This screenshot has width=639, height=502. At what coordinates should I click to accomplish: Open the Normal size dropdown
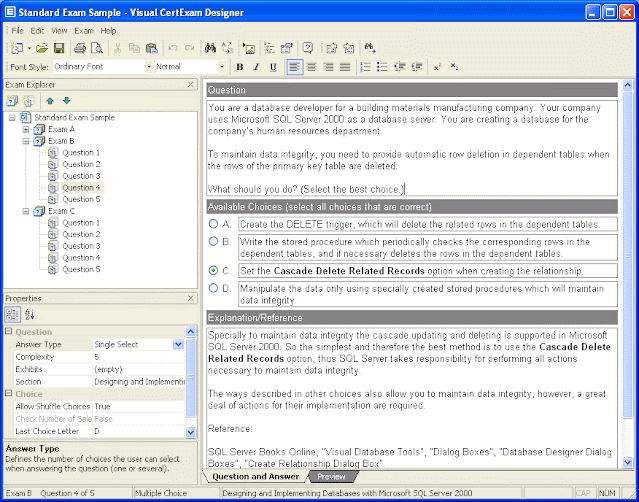pyautogui.click(x=222, y=67)
